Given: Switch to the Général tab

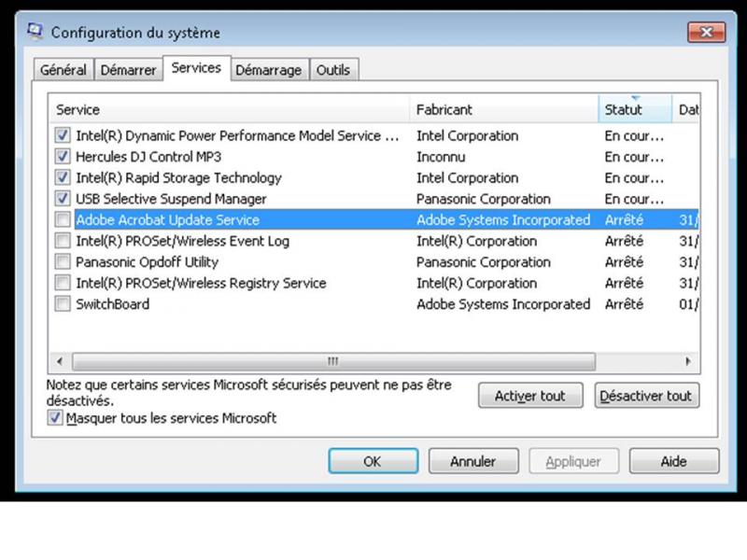Looking at the screenshot, I should (x=63, y=70).
